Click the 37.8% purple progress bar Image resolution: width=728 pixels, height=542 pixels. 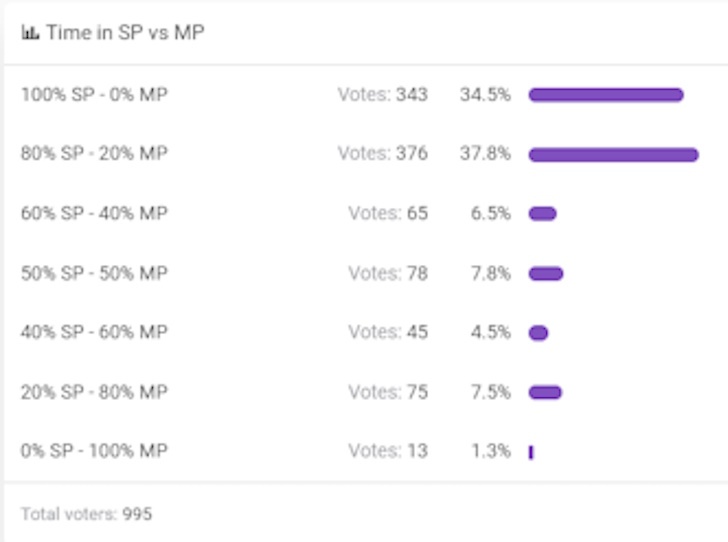[x=613, y=155]
